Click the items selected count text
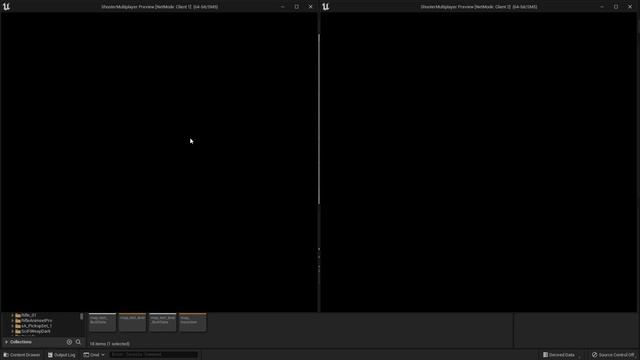The height and width of the screenshot is (360, 640). coord(109,344)
